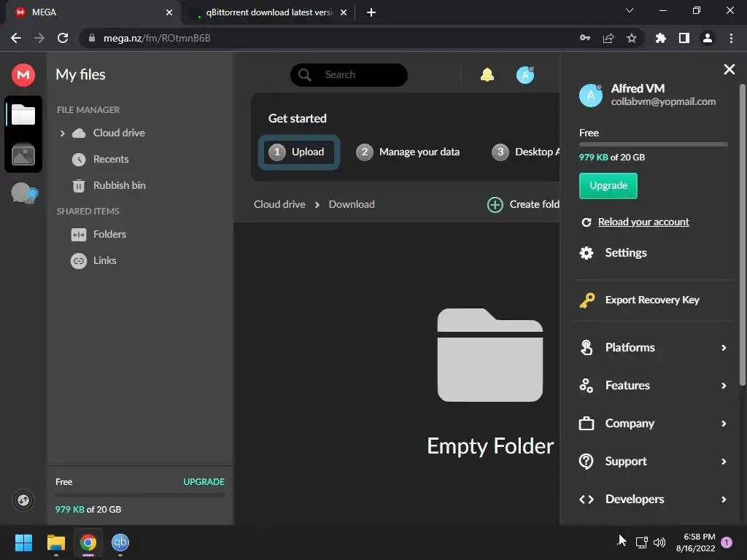Click the plus icon for Create folder

tap(495, 205)
